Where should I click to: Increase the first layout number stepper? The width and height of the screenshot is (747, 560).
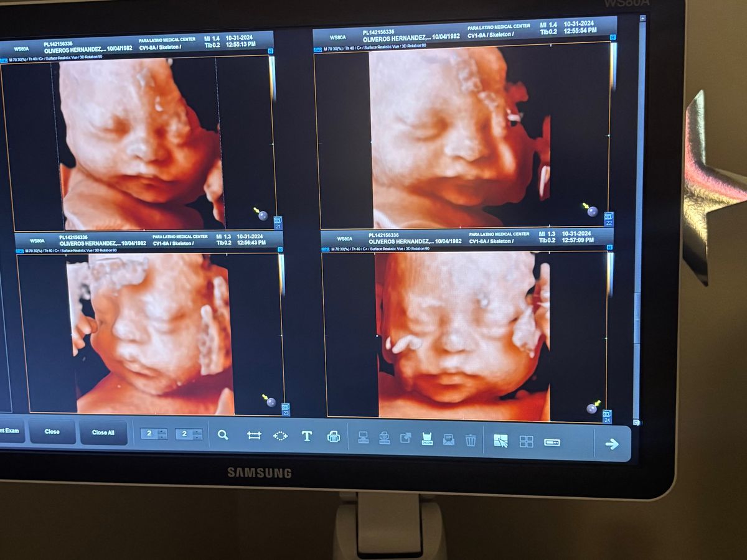pos(162,431)
